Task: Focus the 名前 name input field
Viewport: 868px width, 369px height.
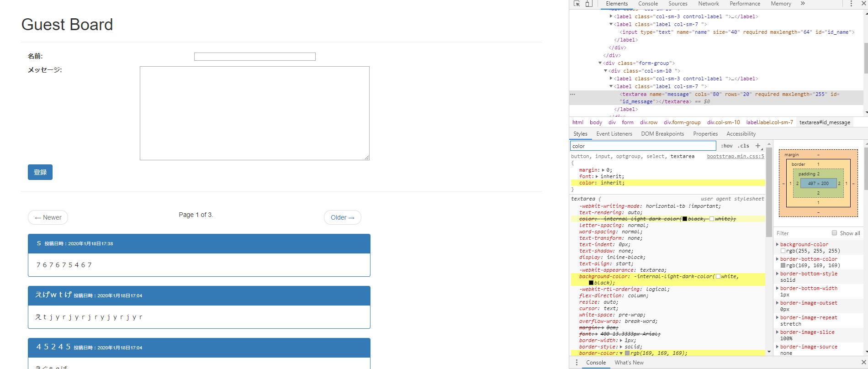Action: pyautogui.click(x=255, y=57)
